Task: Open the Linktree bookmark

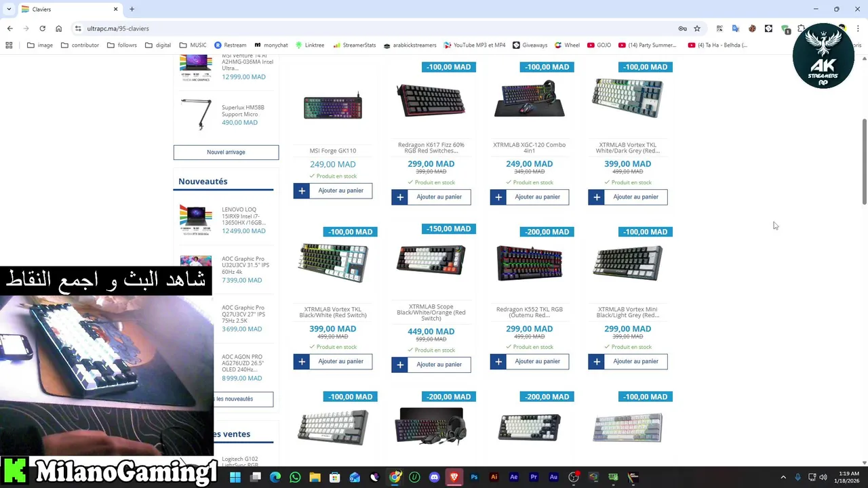Action: [309, 45]
